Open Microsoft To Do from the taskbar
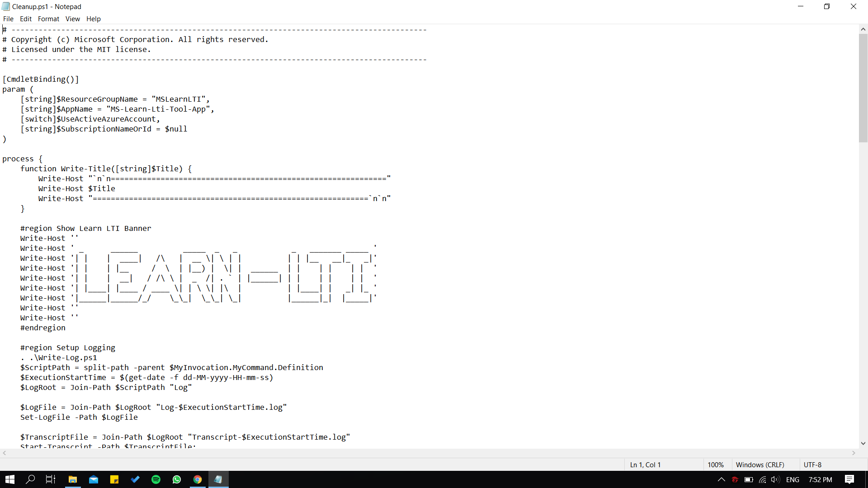The width and height of the screenshot is (868, 488). click(x=135, y=479)
